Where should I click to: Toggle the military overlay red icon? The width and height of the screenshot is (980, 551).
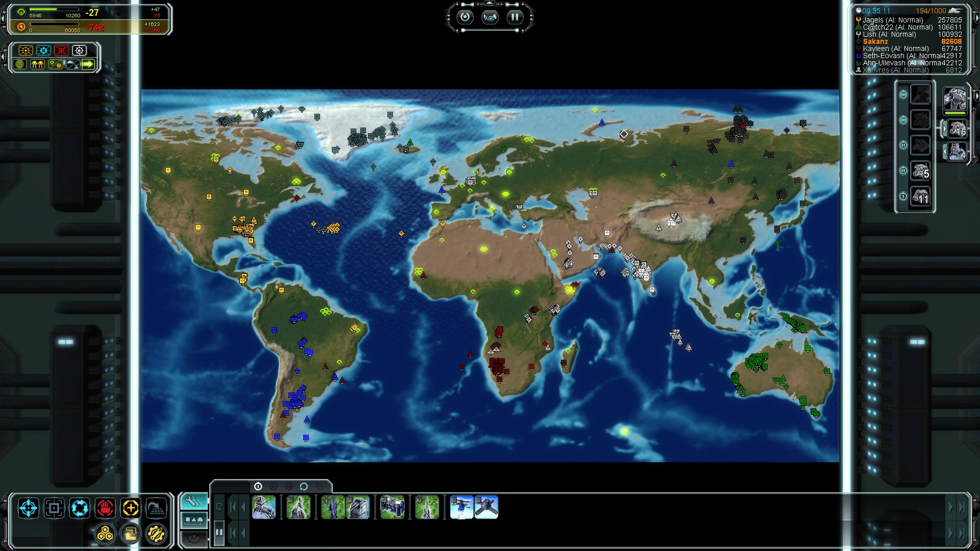[x=61, y=51]
